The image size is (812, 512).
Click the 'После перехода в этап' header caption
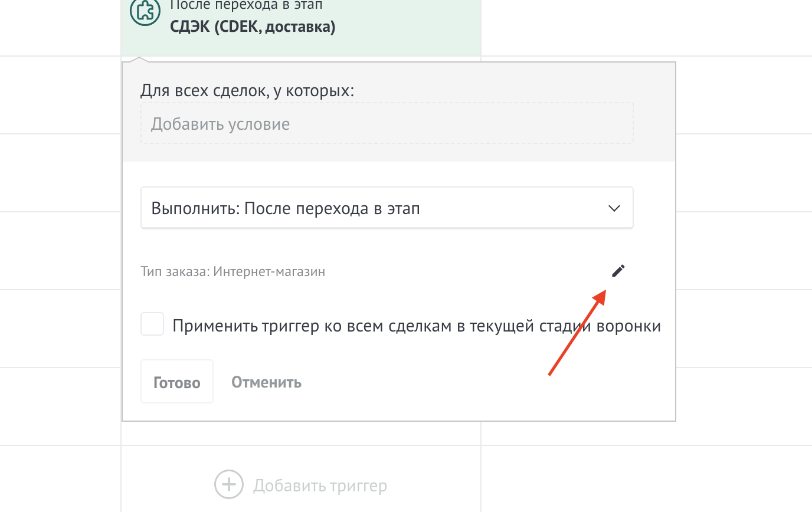pos(246,5)
